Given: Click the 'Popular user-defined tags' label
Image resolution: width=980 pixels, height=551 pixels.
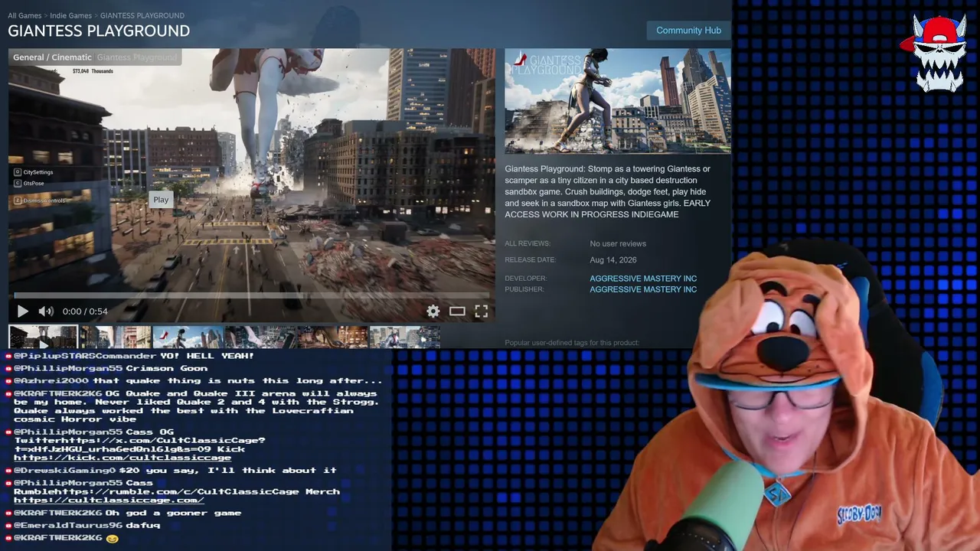Looking at the screenshot, I should [572, 343].
